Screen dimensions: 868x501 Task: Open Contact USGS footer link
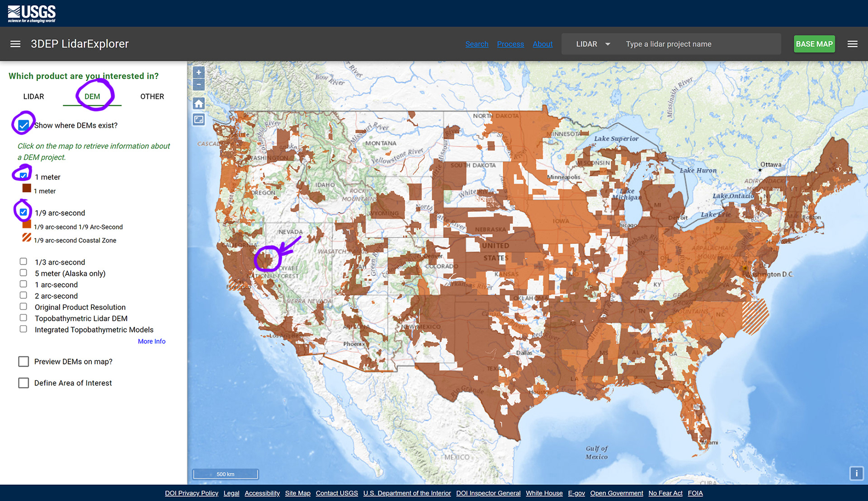tap(337, 493)
